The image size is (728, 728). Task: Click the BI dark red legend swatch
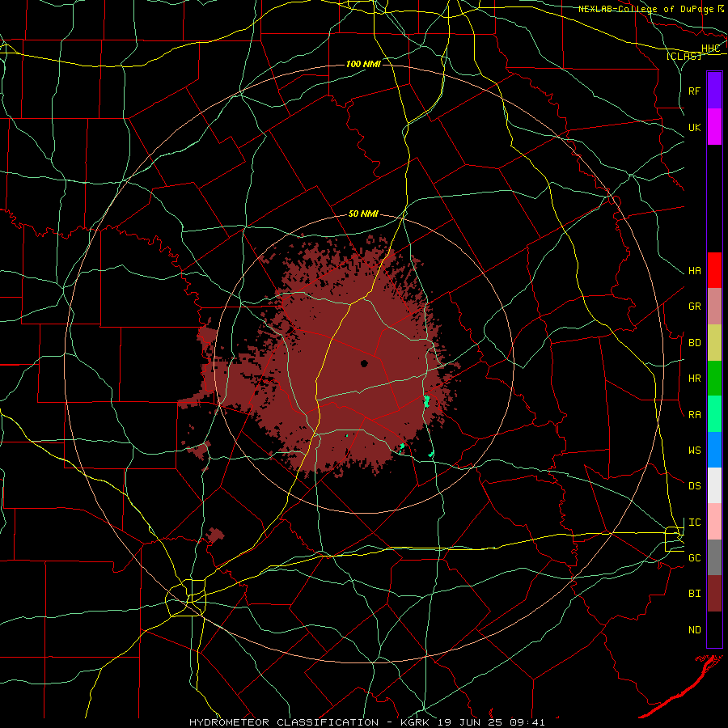(x=714, y=594)
